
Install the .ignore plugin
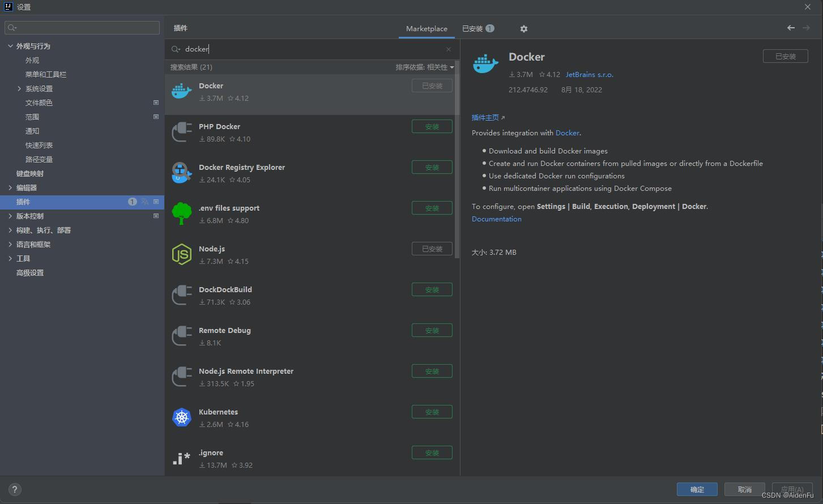[432, 452]
